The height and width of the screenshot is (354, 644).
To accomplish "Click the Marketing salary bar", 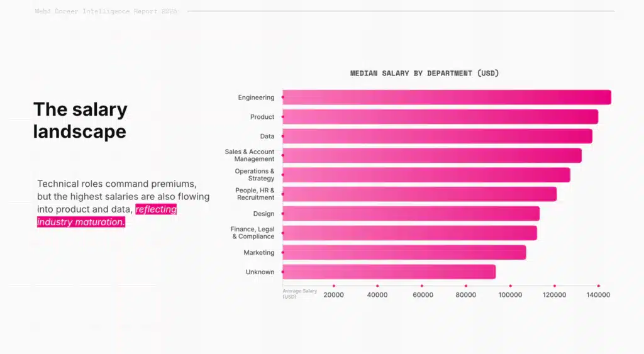I will (404, 253).
